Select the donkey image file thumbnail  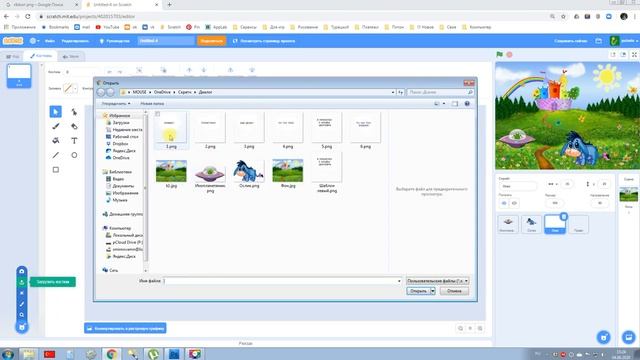click(x=249, y=174)
